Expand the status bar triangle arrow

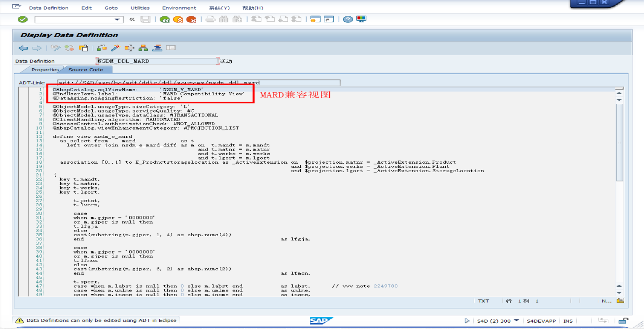point(467,321)
